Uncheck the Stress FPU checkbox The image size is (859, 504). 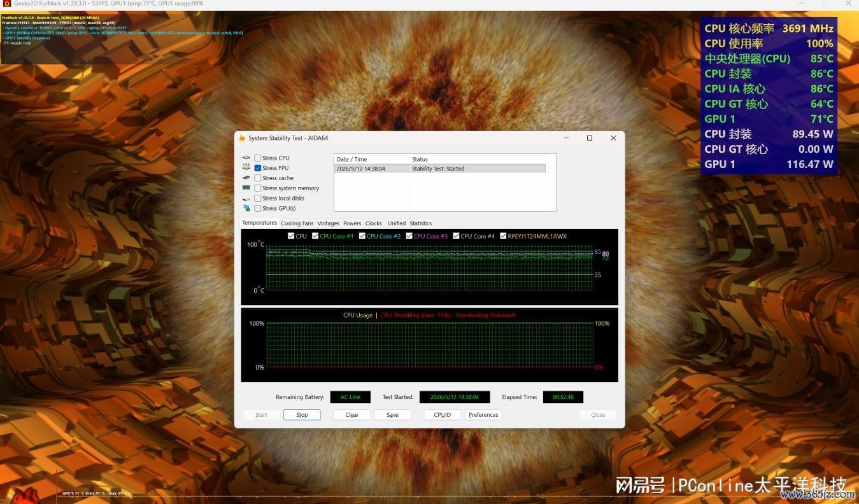[x=258, y=168]
